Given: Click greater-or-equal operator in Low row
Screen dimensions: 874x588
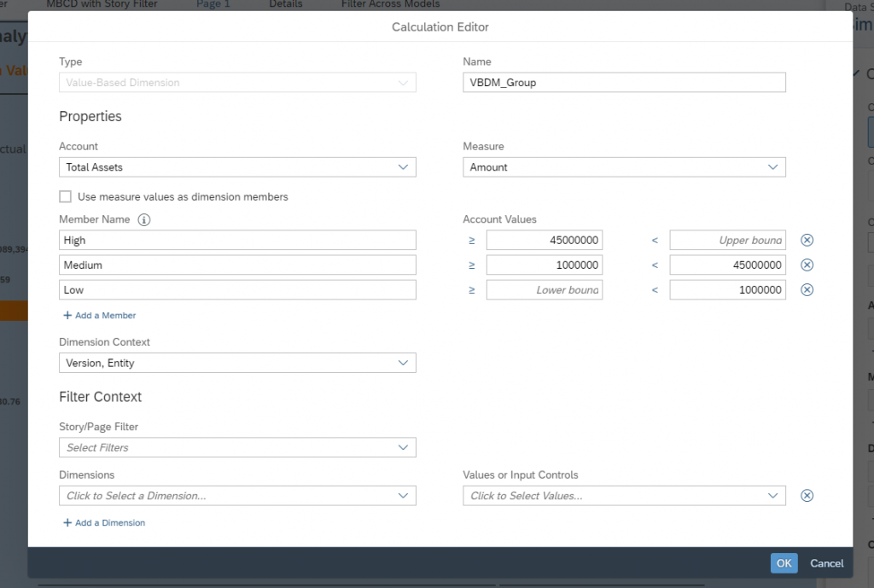Looking at the screenshot, I should pos(471,290).
